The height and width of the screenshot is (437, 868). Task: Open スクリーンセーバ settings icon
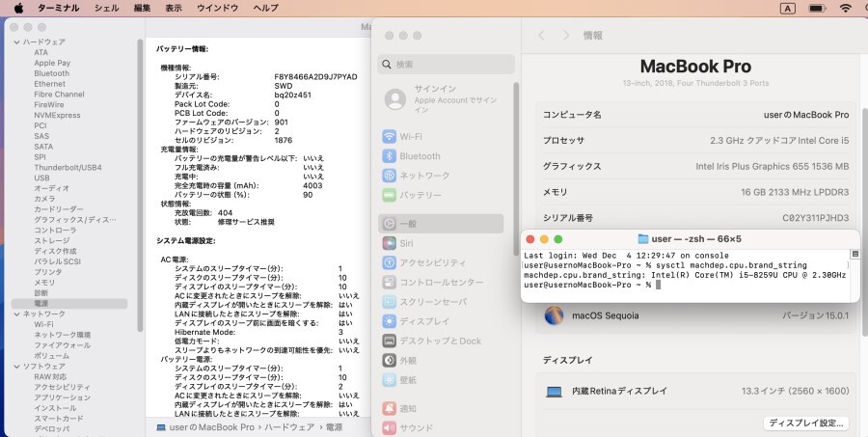(390, 302)
